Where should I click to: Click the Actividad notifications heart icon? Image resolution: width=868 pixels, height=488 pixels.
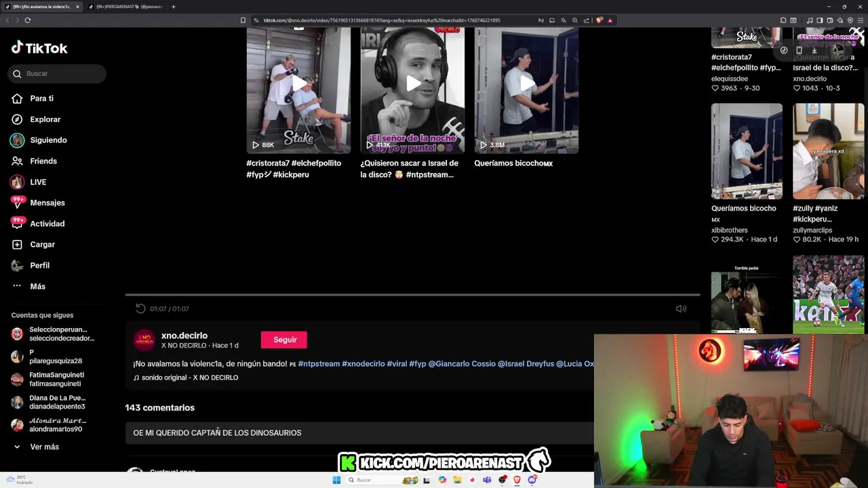[x=18, y=223]
